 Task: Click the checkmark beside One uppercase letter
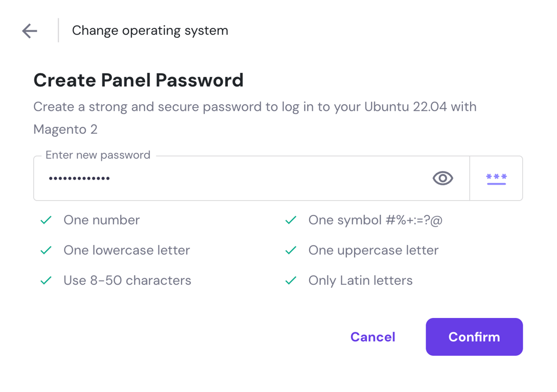click(290, 250)
